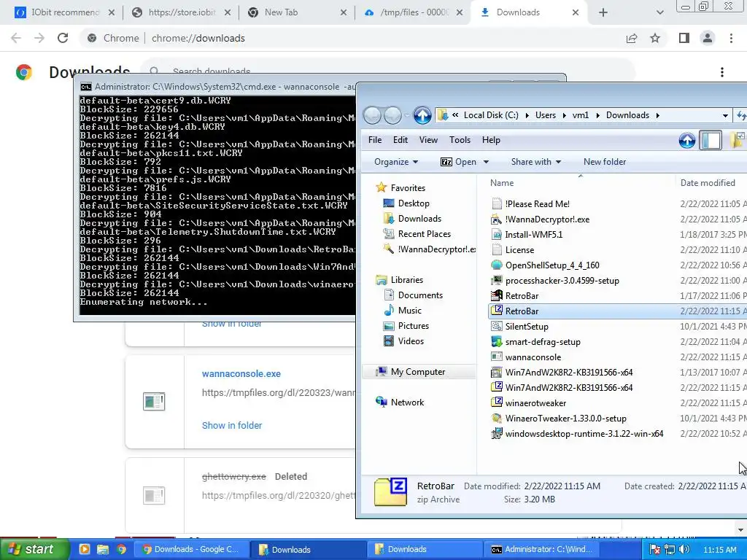The height and width of the screenshot is (560, 747).
Task: Open the Downloads page more actions menu
Action: tap(721, 72)
